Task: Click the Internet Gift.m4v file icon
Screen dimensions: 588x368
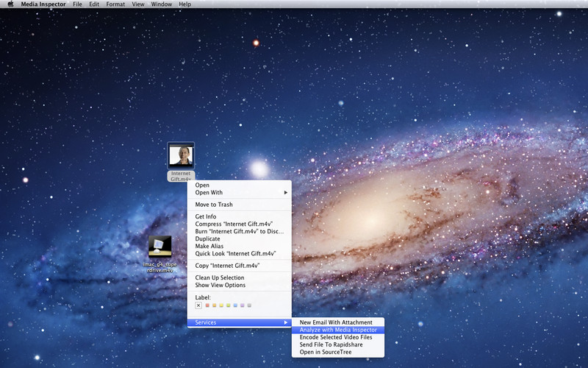Action: [x=181, y=155]
